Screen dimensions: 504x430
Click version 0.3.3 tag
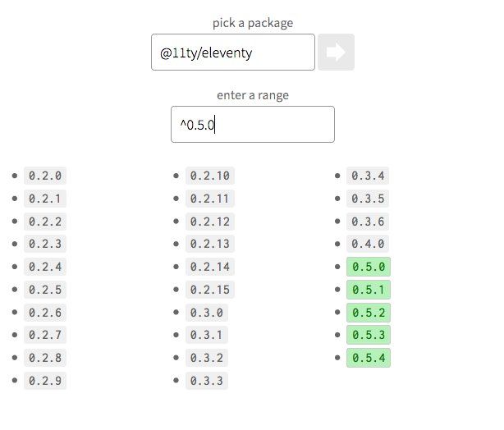pos(207,381)
